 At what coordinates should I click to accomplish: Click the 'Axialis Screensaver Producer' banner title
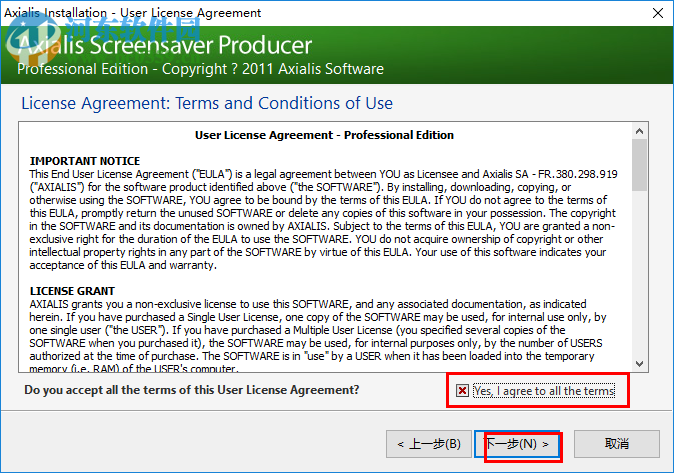165,45
